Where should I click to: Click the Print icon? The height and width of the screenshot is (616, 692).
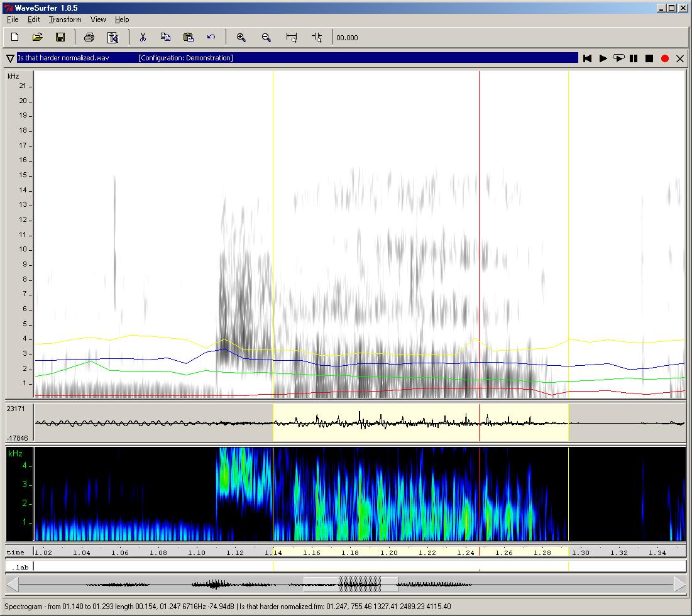tap(89, 38)
